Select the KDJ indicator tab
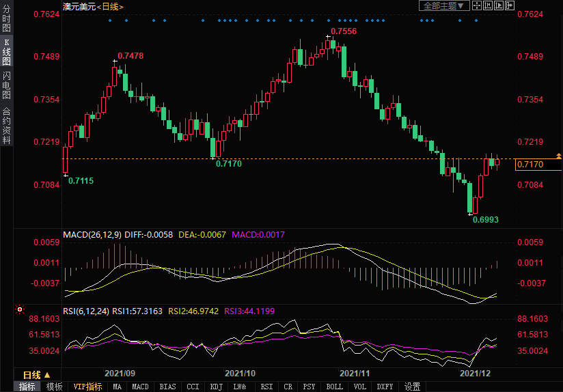Screen dimensions: 563x392 (217, 387)
